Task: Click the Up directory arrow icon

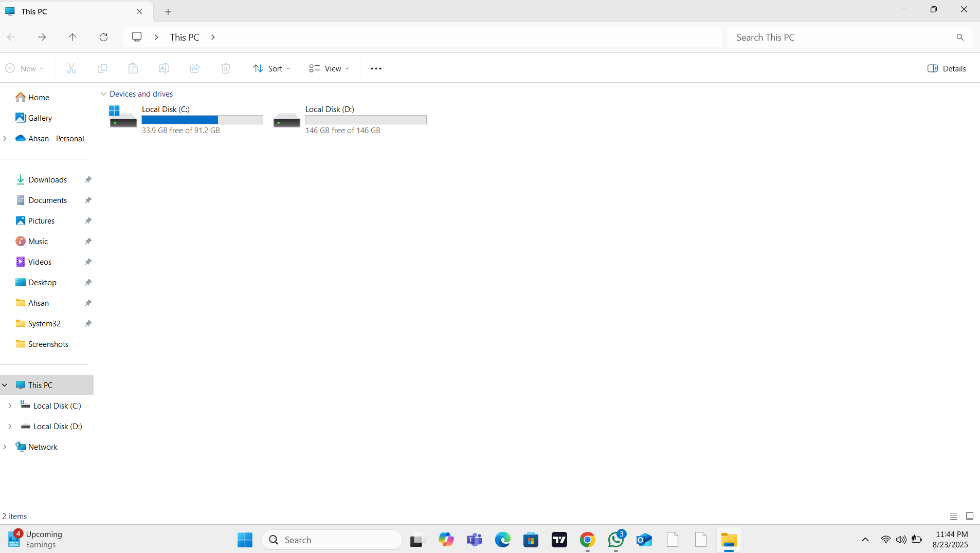Action: click(x=72, y=37)
